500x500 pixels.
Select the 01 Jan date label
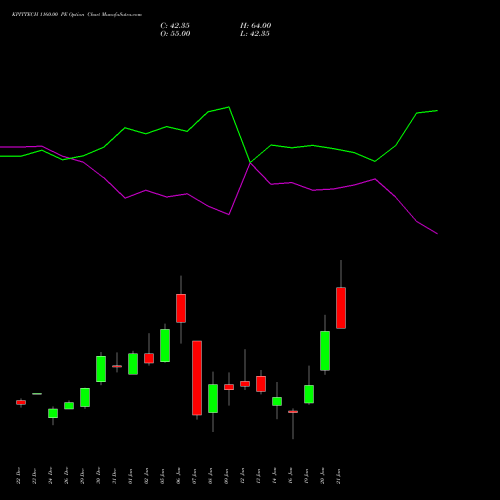coord(131,476)
